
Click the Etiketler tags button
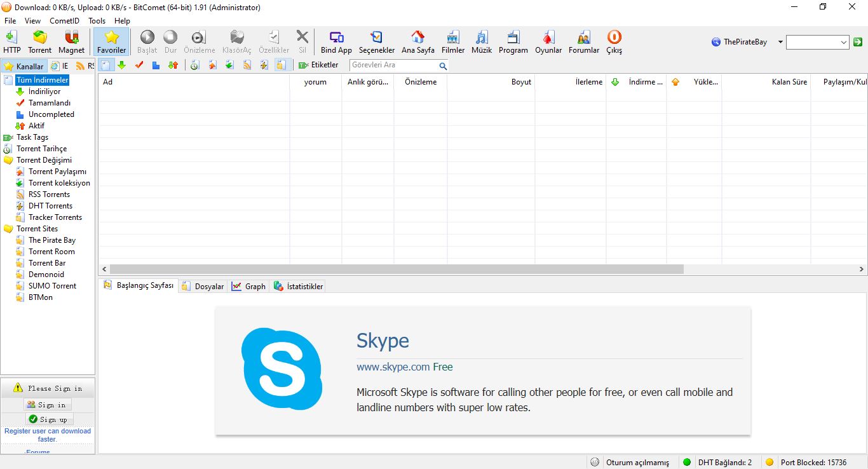click(x=318, y=65)
